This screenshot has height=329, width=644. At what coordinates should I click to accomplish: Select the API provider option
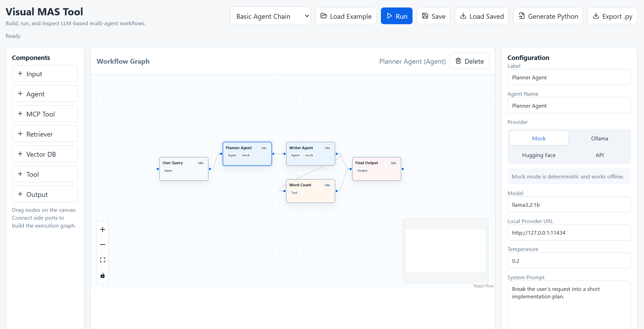pyautogui.click(x=599, y=155)
